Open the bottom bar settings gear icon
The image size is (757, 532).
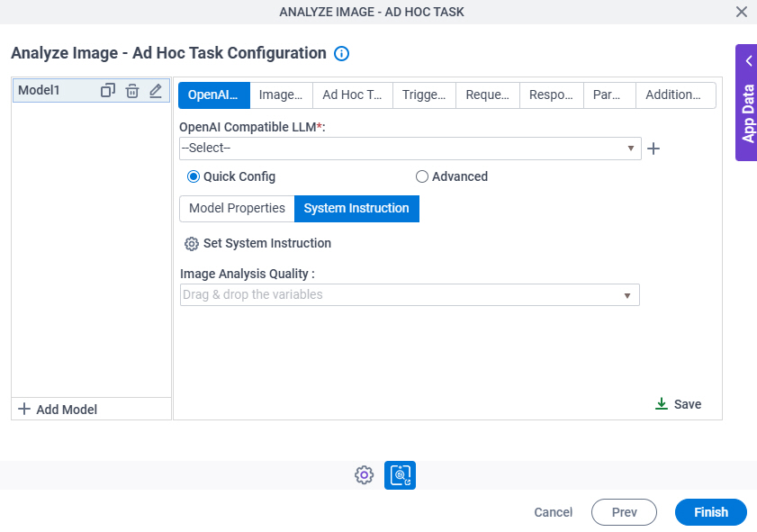click(364, 475)
